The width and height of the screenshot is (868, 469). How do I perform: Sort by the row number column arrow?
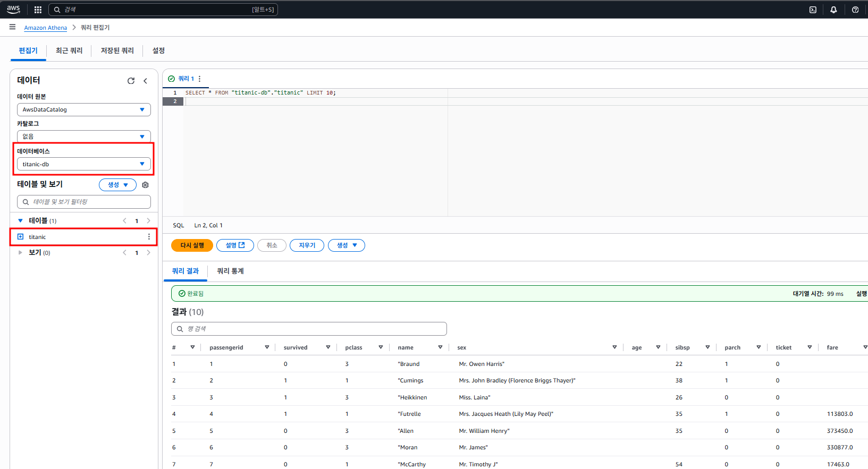click(192, 347)
